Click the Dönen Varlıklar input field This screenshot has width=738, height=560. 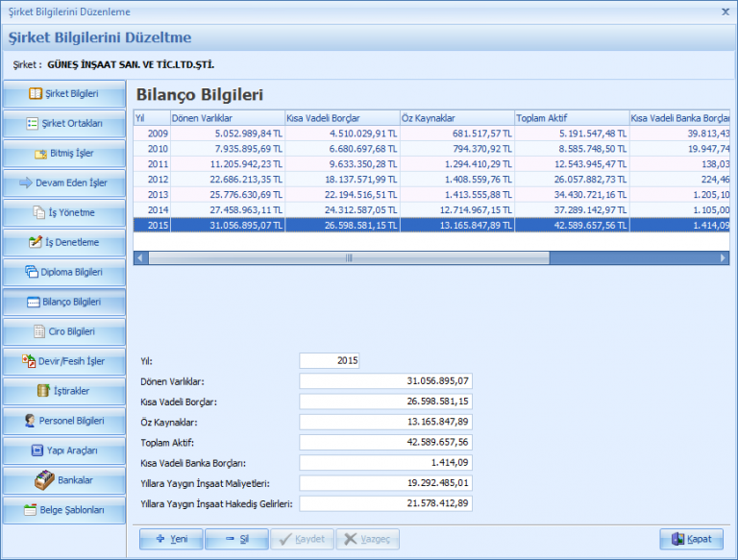[385, 381]
